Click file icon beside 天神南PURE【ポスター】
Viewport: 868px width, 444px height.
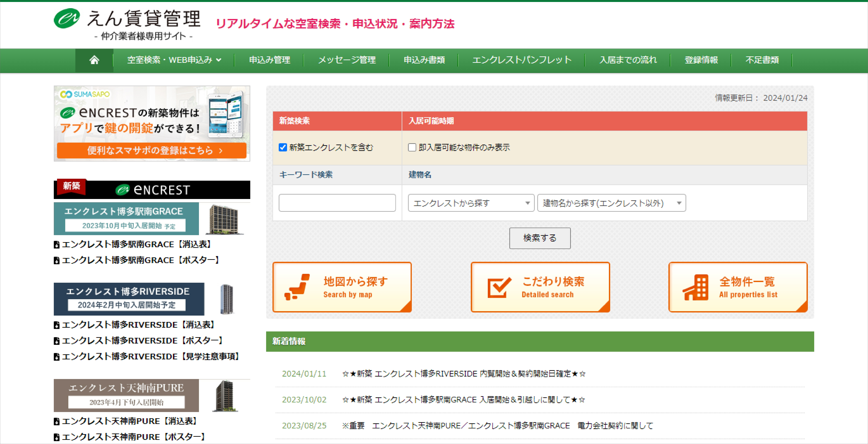pos(57,437)
